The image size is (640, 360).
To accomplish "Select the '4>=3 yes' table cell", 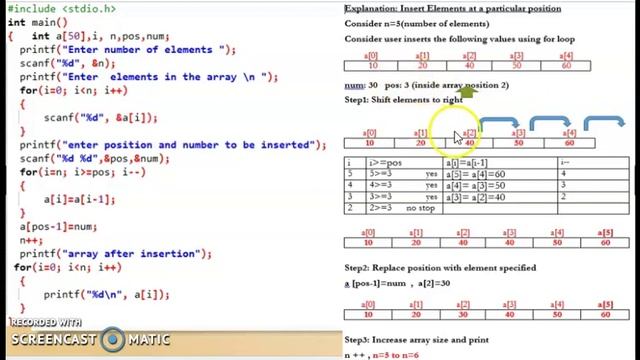I will point(404,186).
